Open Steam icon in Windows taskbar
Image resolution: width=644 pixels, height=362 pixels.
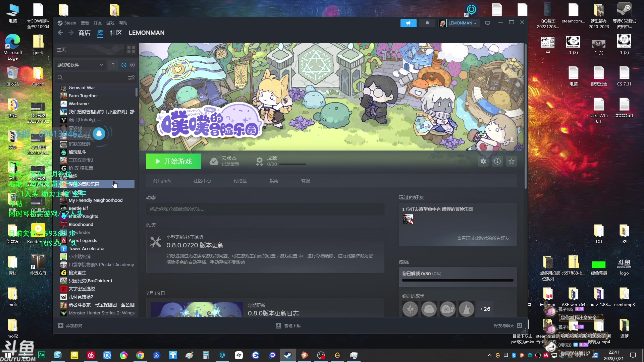click(x=288, y=355)
